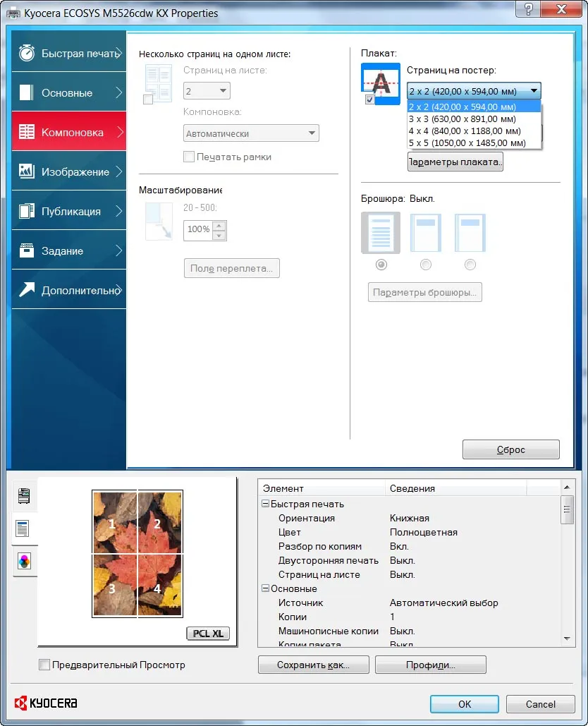
Task: Click the stopwatch icon for Быстрая печать
Action: (x=27, y=53)
